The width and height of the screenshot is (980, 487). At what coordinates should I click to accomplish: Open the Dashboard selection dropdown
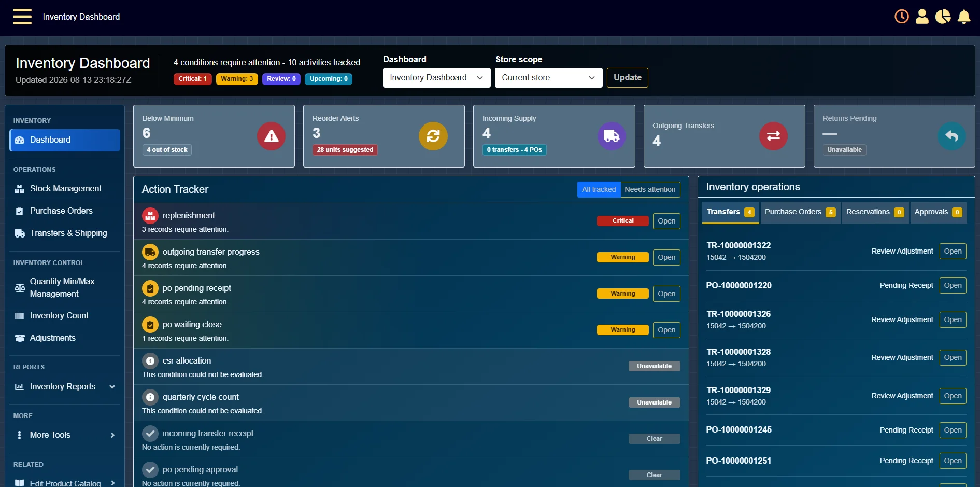point(436,78)
